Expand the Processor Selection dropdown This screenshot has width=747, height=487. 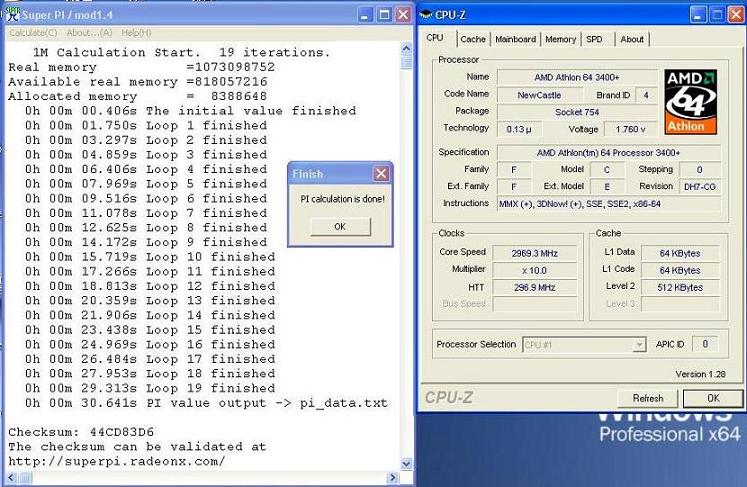click(639, 344)
